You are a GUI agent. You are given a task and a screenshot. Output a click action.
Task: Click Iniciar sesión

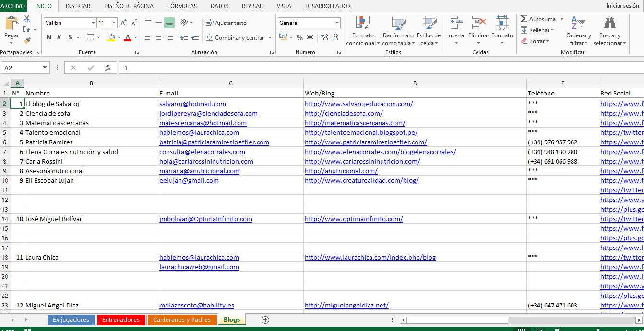click(622, 6)
